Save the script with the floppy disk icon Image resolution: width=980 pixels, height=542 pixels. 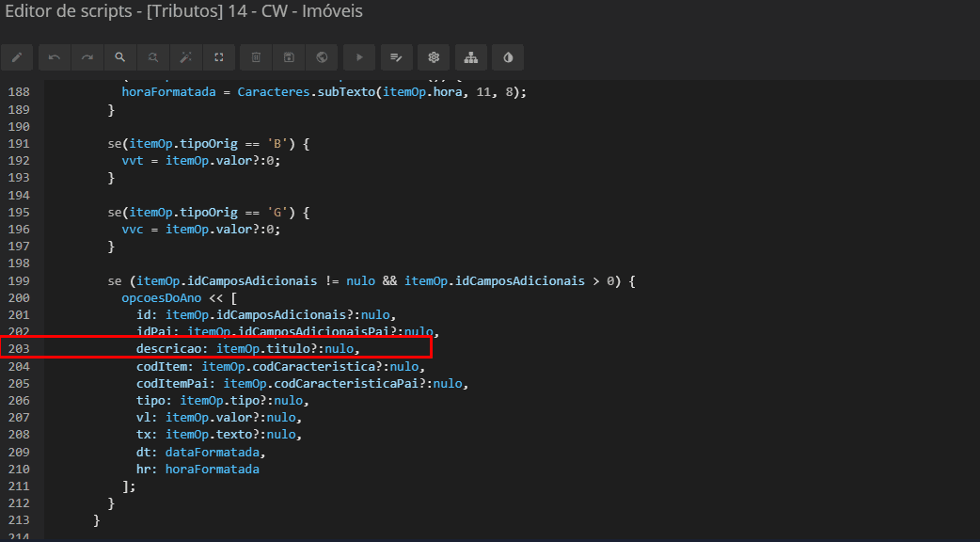coord(289,57)
